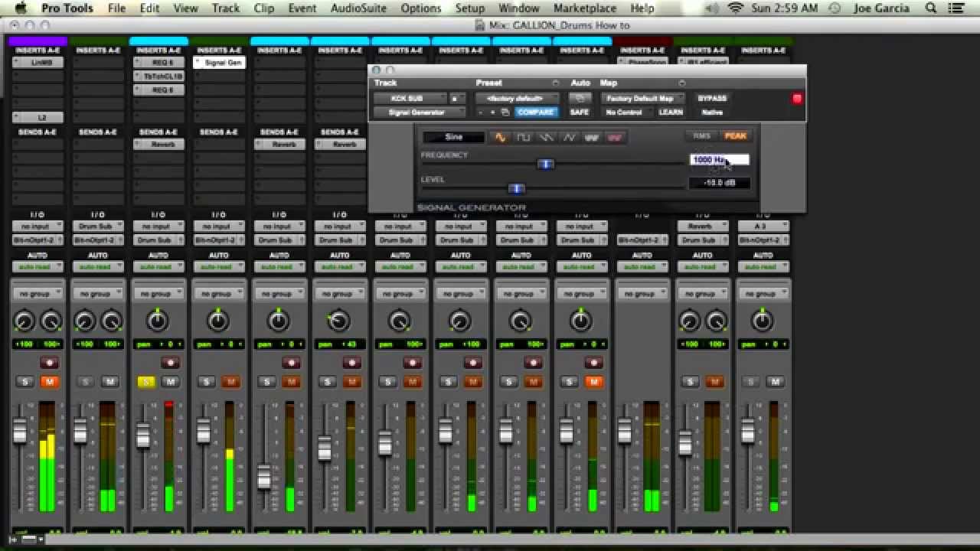Screen dimensions: 980x551
Task: Open 'no input' selector on LinMB track
Action: coord(37,227)
